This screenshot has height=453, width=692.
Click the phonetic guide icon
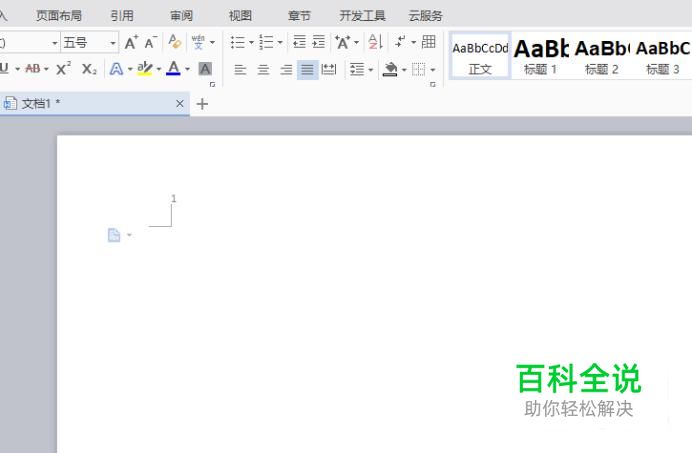pyautogui.click(x=198, y=42)
